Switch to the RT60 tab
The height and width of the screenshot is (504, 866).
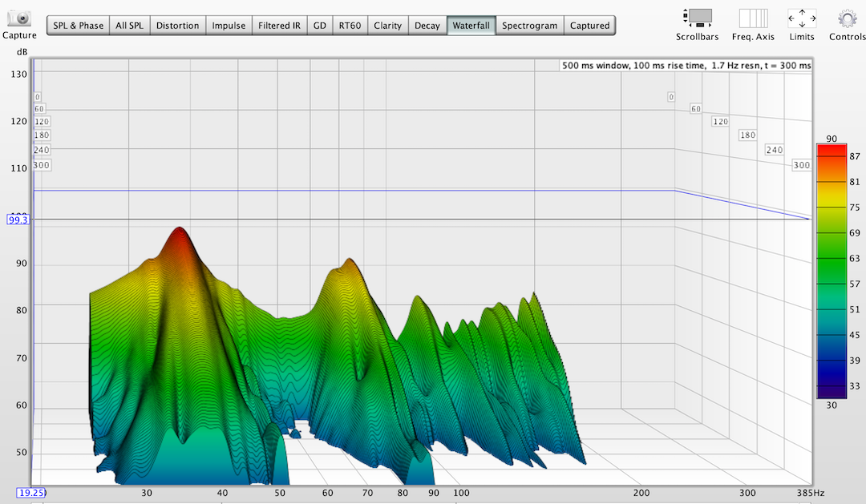coord(350,26)
